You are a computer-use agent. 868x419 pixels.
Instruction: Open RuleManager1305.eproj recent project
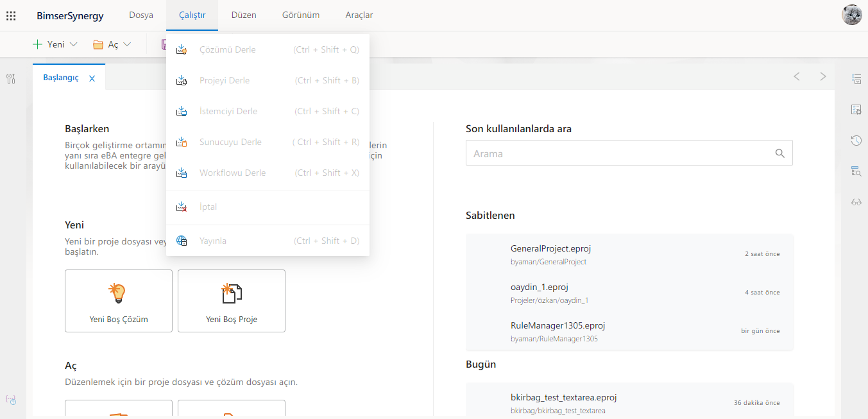point(557,325)
